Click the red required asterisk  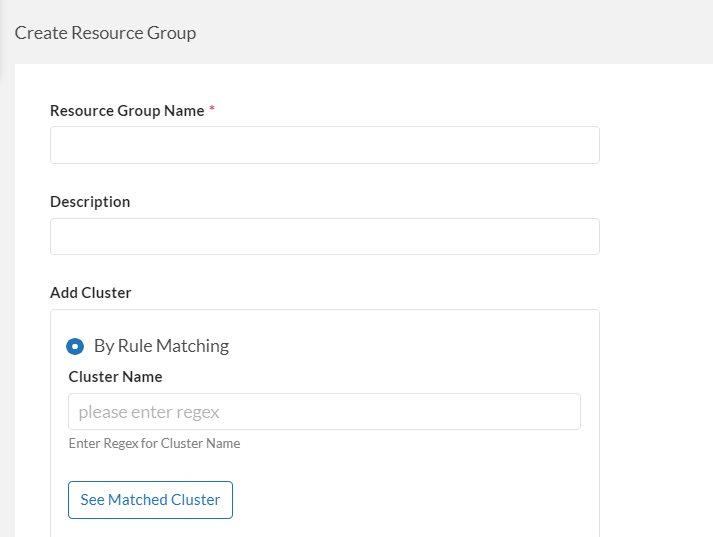click(212, 110)
